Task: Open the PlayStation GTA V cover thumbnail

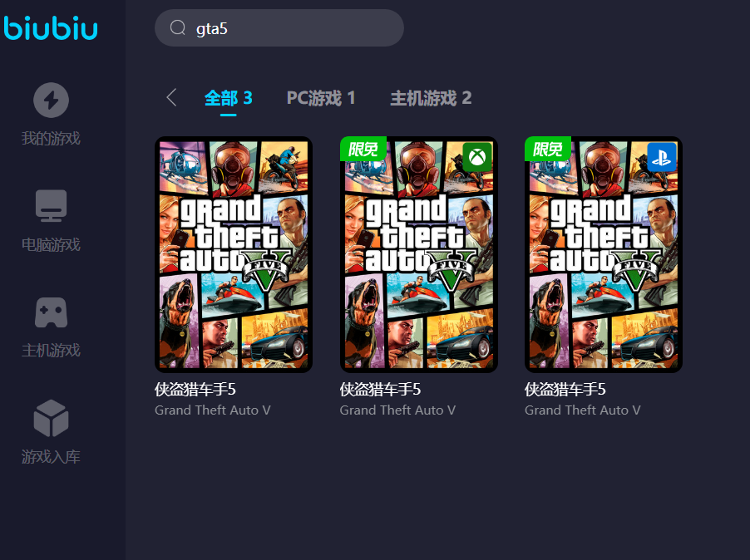Action: [604, 255]
